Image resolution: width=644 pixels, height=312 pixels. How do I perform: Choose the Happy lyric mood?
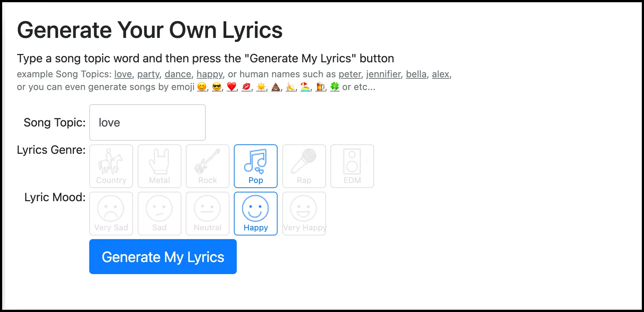pyautogui.click(x=255, y=214)
